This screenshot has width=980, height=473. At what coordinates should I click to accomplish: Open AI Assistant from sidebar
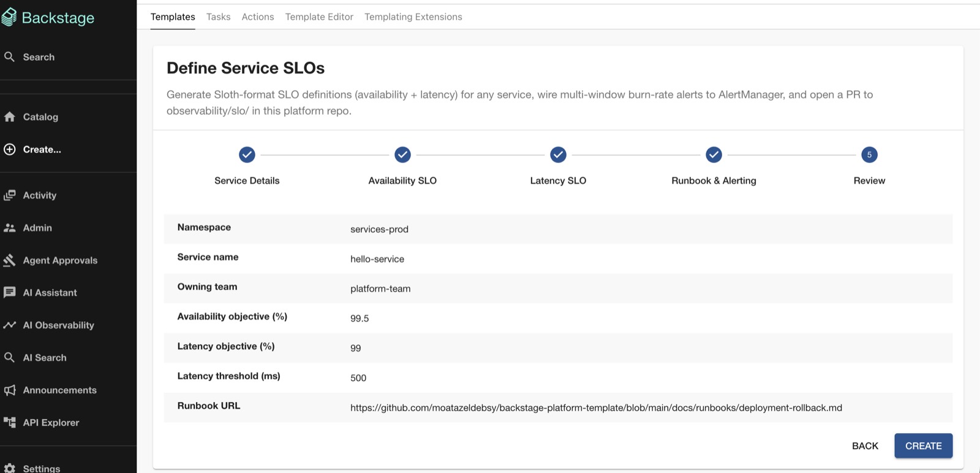tap(50, 292)
